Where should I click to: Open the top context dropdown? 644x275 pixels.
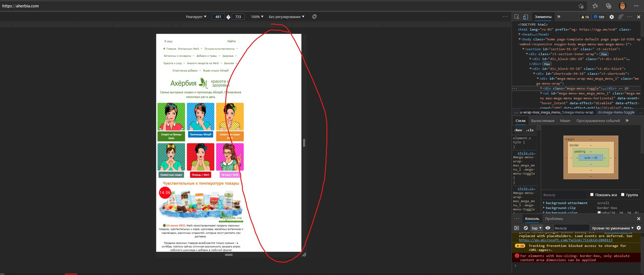pos(536,228)
